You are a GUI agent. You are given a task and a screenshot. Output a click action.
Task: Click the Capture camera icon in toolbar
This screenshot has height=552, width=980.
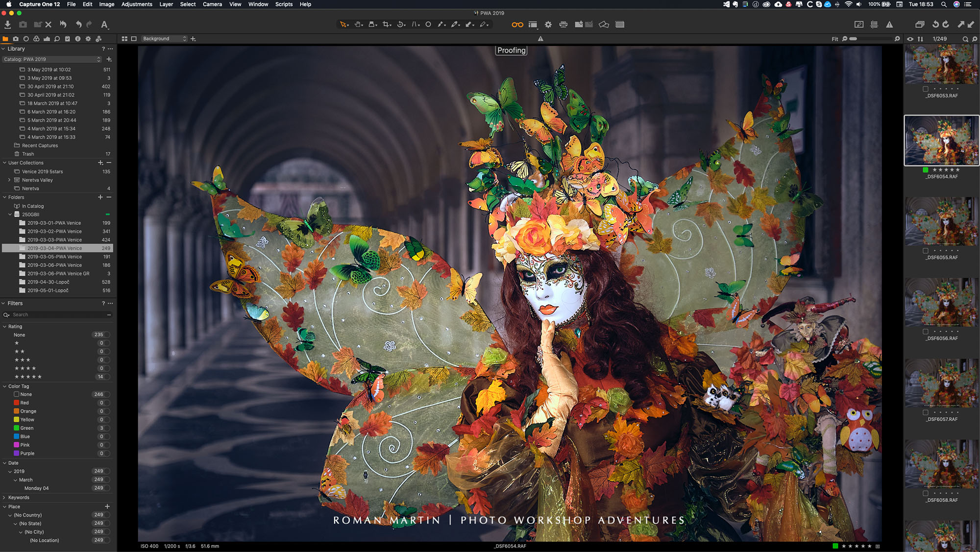[23, 24]
